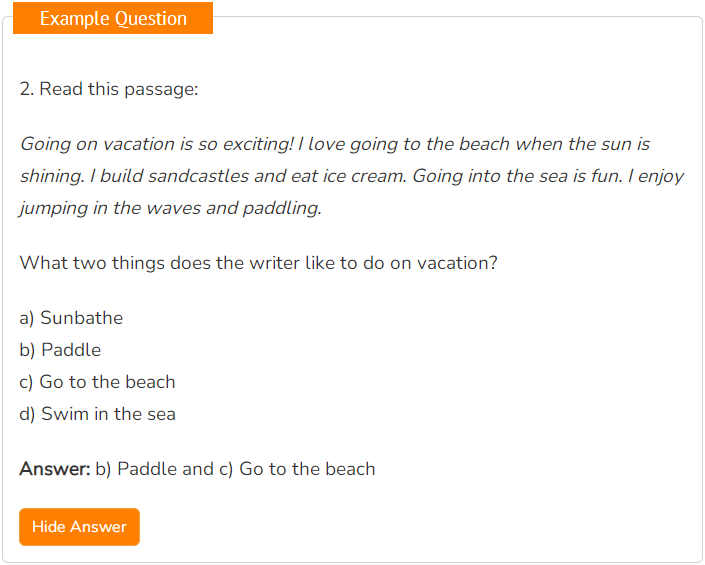This screenshot has width=705, height=565.
Task: Click the passage line about sandcastles
Action: pyautogui.click(x=352, y=176)
